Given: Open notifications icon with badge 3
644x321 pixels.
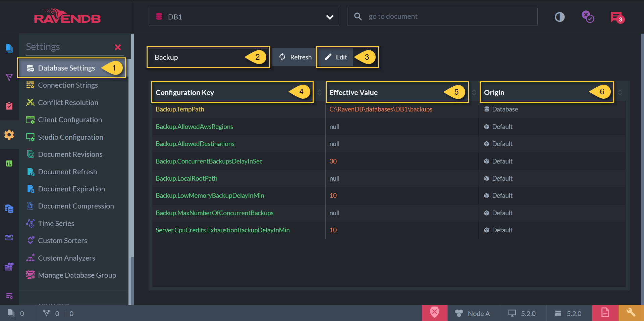Looking at the screenshot, I should (617, 17).
